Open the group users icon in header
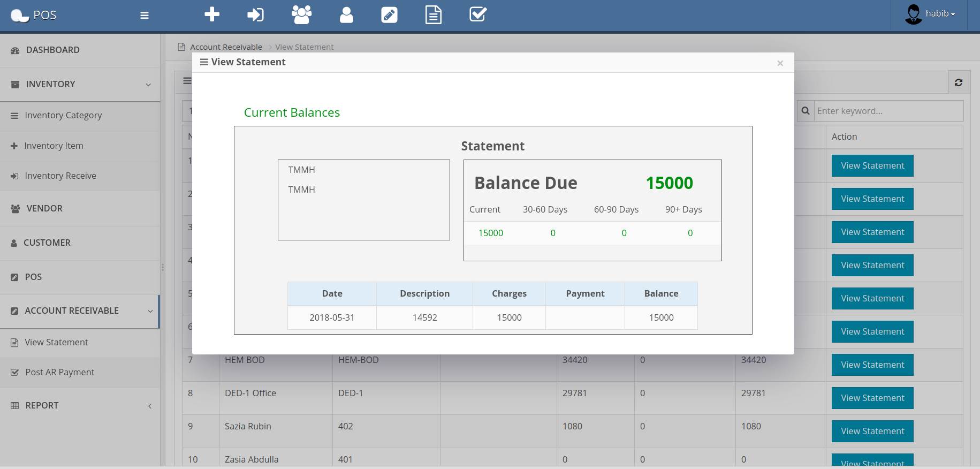Image resolution: width=980 pixels, height=469 pixels. coord(301,14)
